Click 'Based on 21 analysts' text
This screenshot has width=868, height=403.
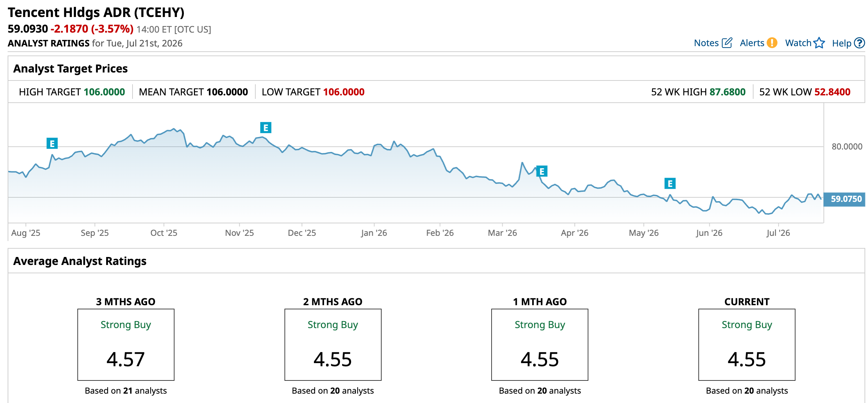(126, 391)
